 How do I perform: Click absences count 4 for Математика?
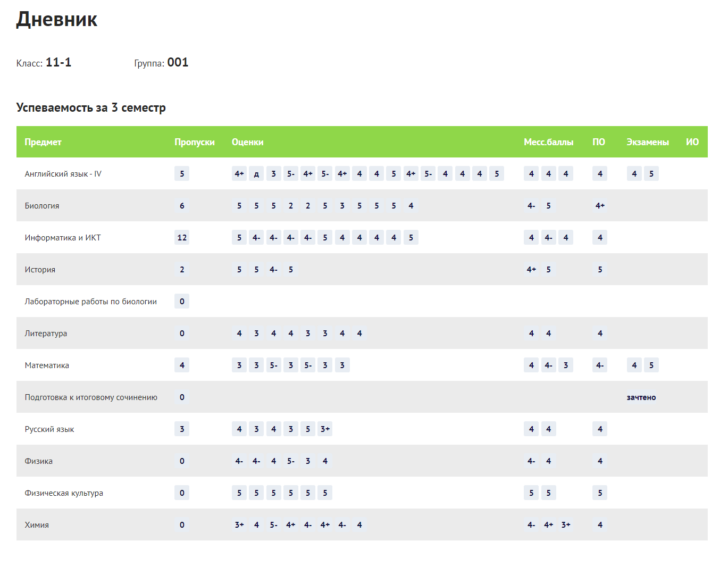182,365
